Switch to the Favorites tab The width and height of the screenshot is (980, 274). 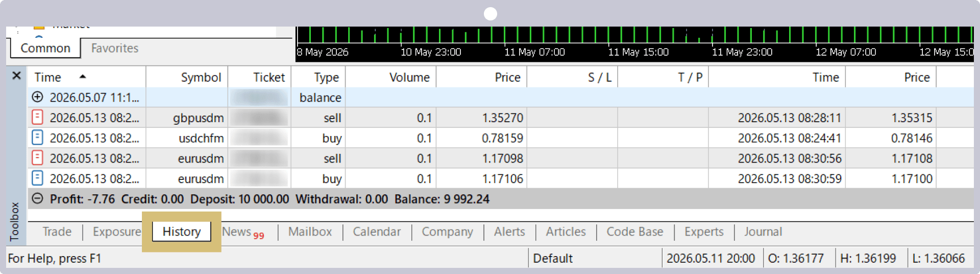tap(115, 48)
